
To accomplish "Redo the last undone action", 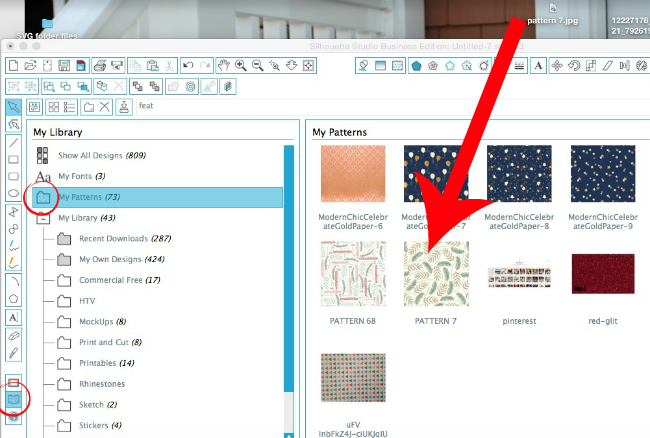I will point(205,65).
